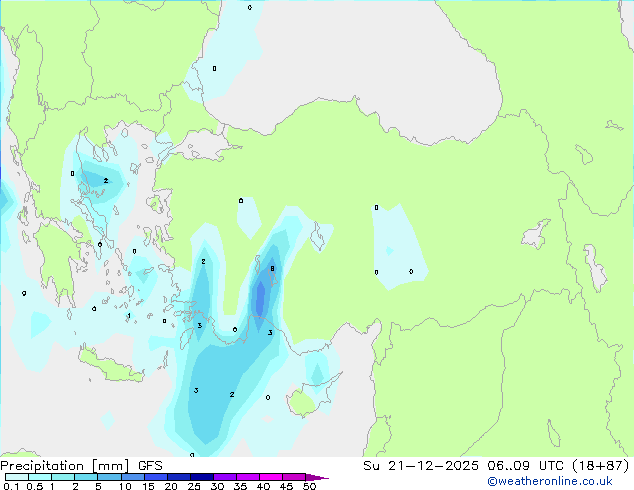
Task: Click the 40–45 mm magenta legend swatch
Action: pyautogui.click(x=271, y=477)
